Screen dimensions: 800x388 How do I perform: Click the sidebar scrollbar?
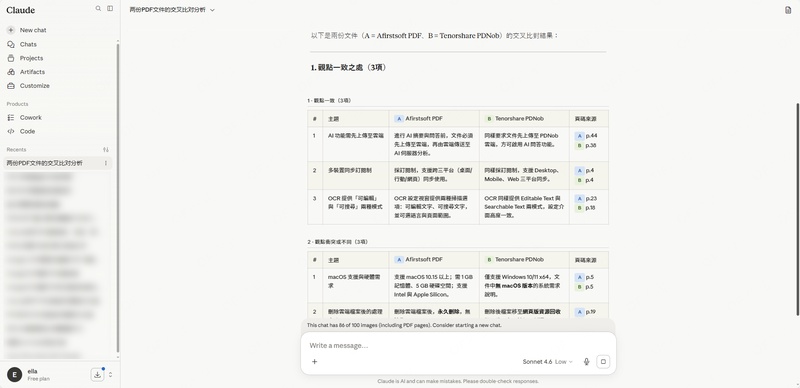tap(118, 198)
